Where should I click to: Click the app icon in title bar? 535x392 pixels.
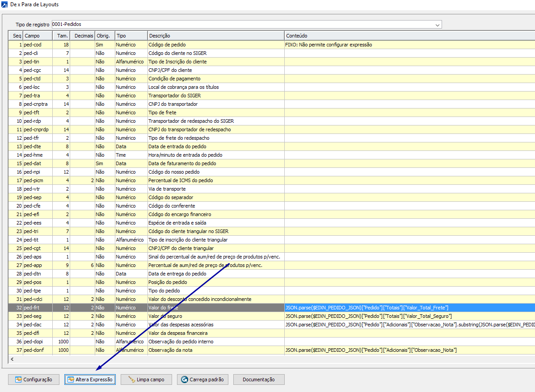point(4,4)
